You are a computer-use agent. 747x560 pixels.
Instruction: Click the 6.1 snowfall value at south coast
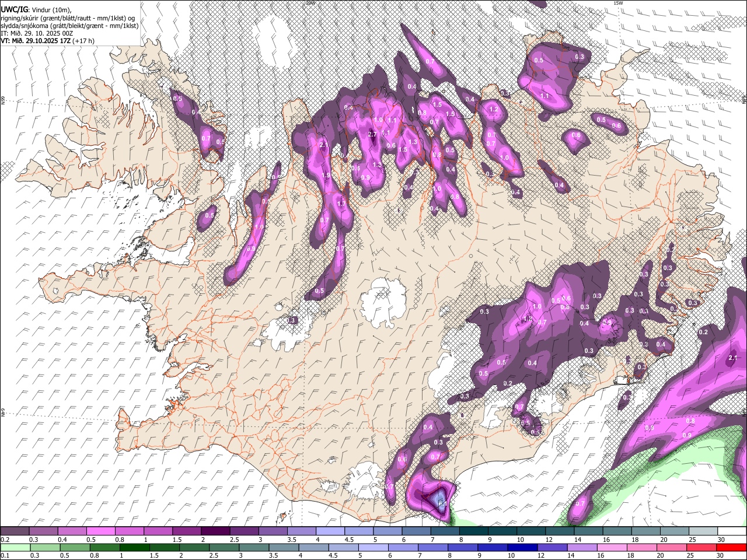click(442, 503)
